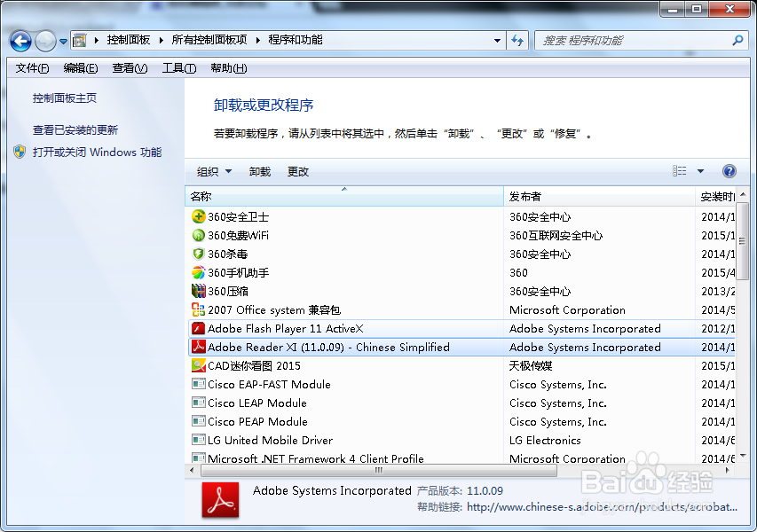Viewport: 757px width, 532px height.
Task: Click the greyed Forward navigation arrow
Action: pos(45,41)
